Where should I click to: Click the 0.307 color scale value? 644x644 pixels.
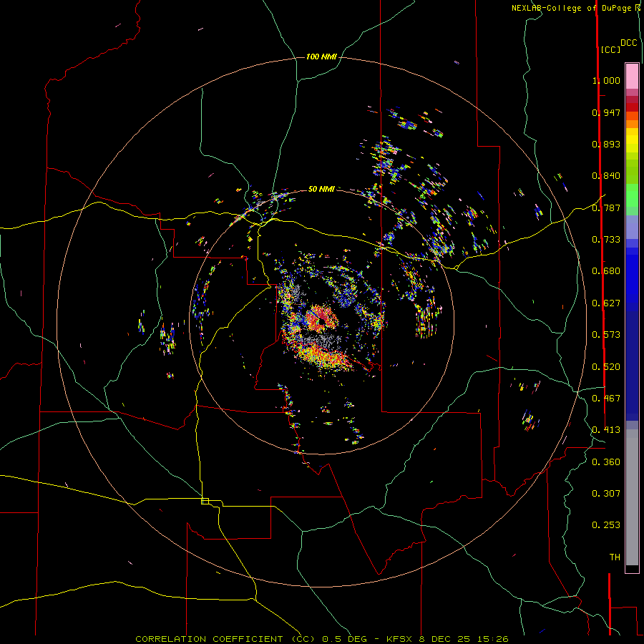[x=606, y=494]
